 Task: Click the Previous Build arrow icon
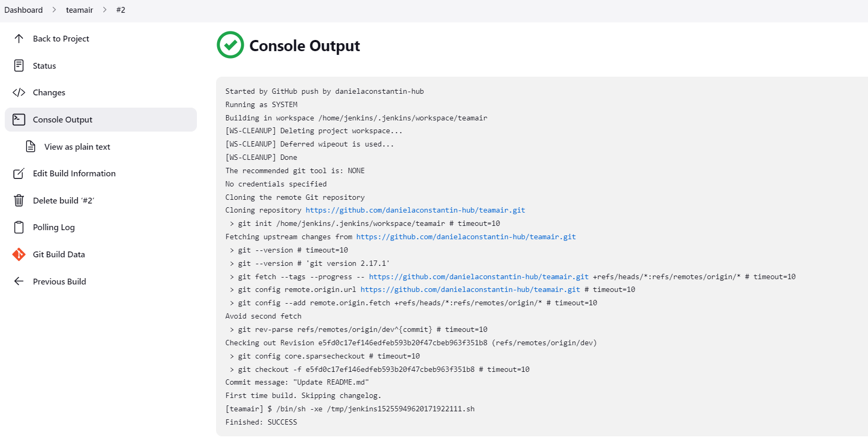19,281
